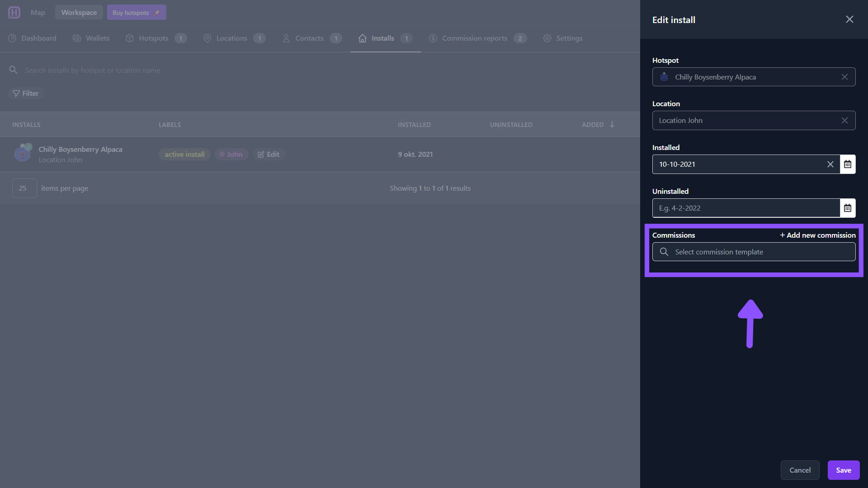868x488 pixels.
Task: Open the Contacts tab
Action: click(312, 38)
